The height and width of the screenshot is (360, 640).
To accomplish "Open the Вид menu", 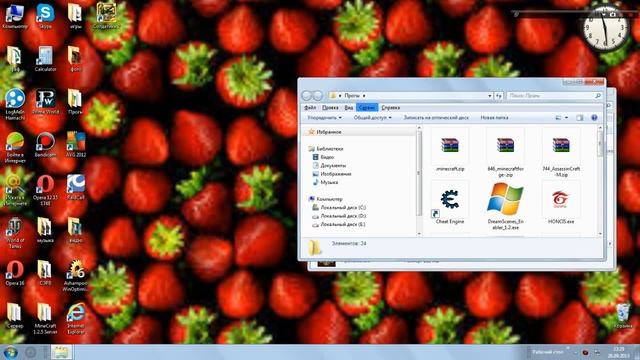I will pos(349,107).
